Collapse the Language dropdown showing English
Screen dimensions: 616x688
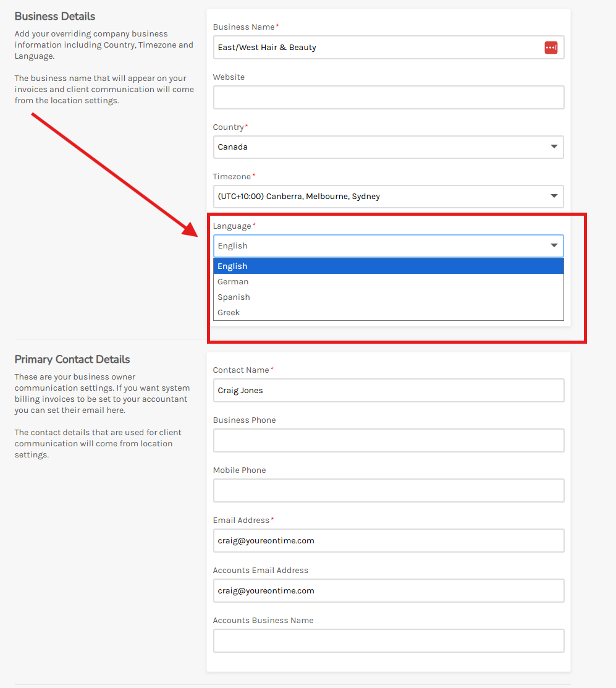point(389,246)
